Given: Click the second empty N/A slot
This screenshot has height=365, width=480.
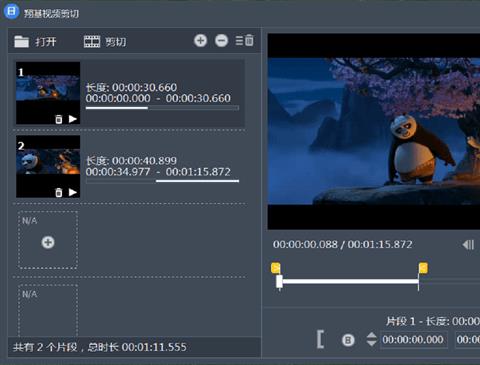Looking at the screenshot, I should coord(48,310).
